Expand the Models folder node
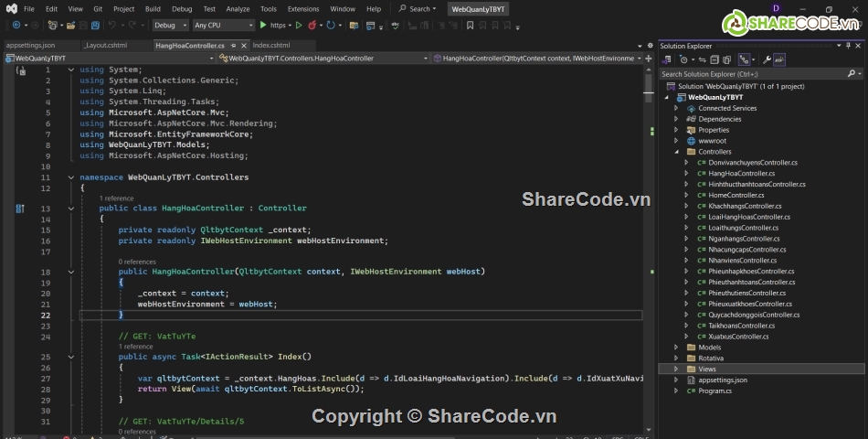Viewport: 868px width, 439px height. click(x=676, y=347)
